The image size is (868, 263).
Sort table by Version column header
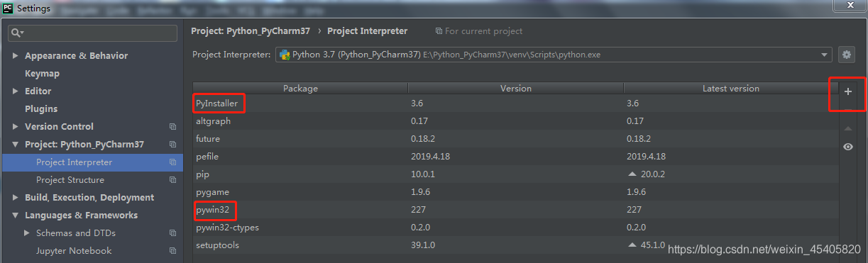(516, 89)
